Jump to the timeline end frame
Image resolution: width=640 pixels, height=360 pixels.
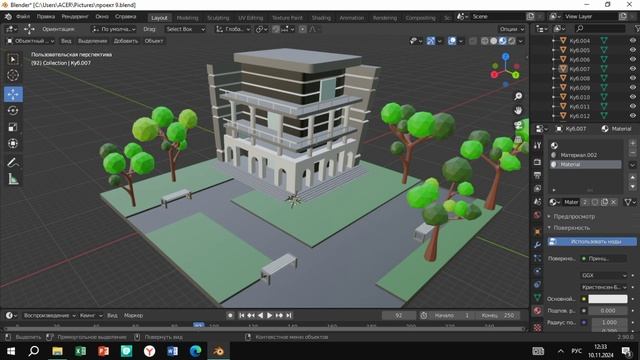click(289, 315)
